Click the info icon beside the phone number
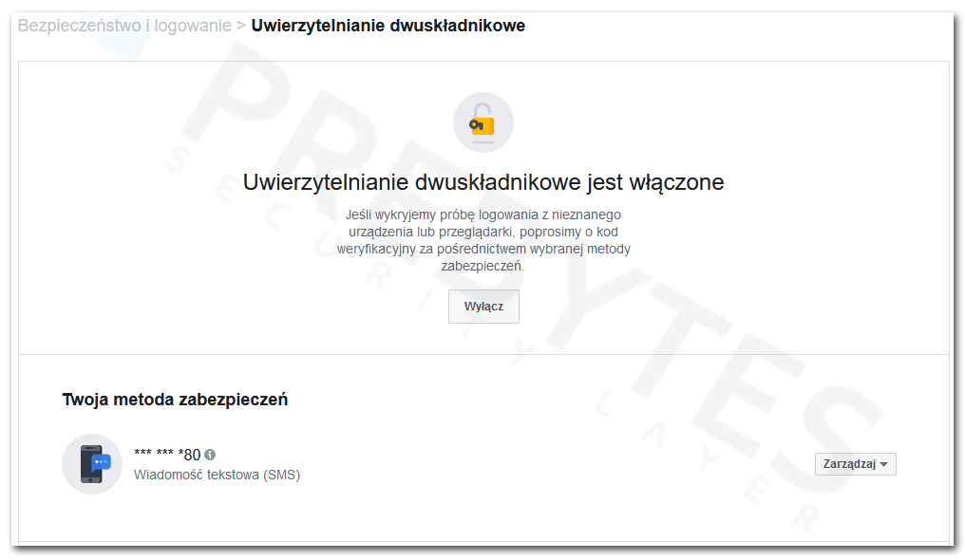The height and width of the screenshot is (560, 965). [210, 454]
